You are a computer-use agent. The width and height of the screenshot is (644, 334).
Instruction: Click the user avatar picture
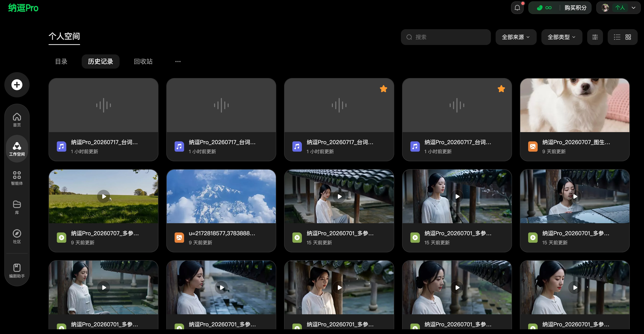605,8
